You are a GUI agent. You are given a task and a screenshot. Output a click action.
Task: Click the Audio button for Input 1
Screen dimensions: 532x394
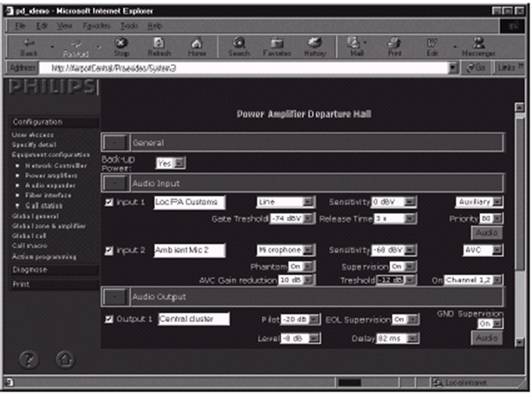[487, 233]
